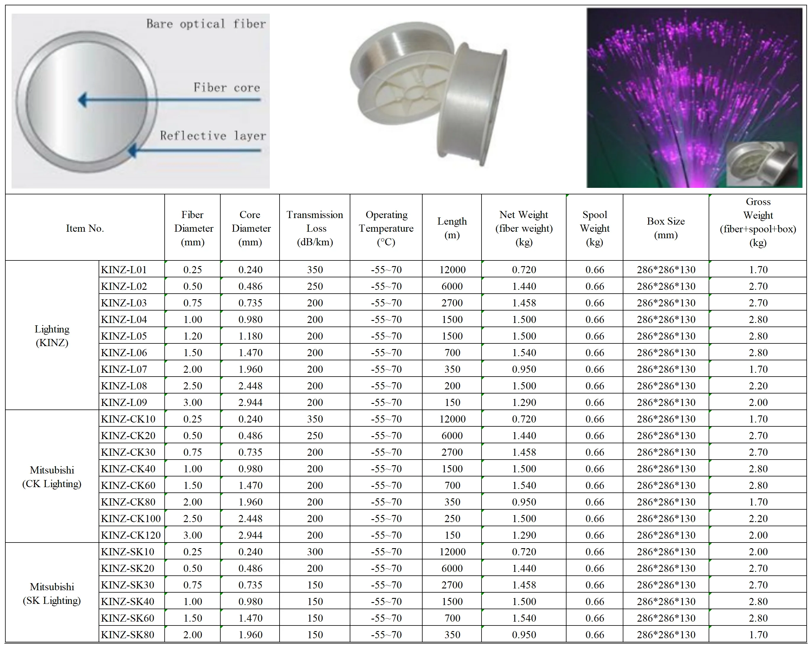812x648 pixels.
Task: Click the Box Size column header
Action: tap(665, 228)
